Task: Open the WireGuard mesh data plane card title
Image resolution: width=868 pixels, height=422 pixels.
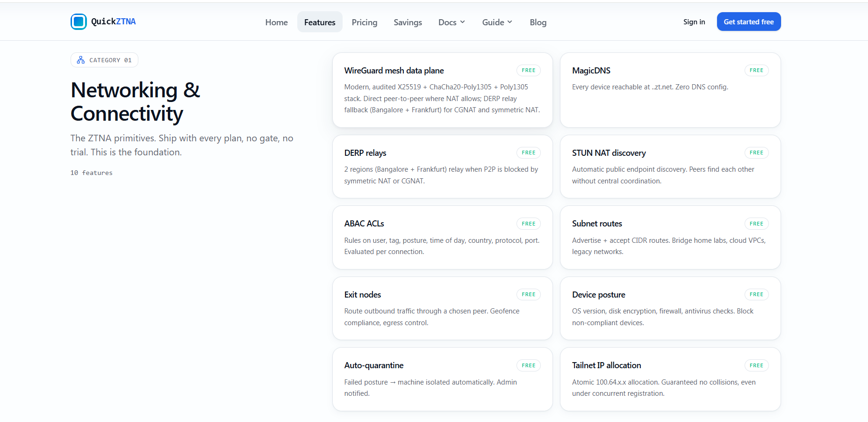Action: [x=394, y=71]
